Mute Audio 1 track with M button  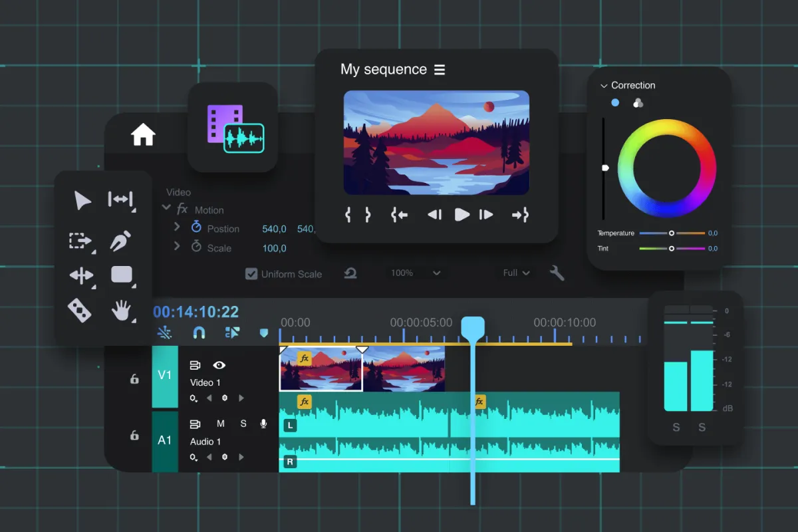point(221,424)
